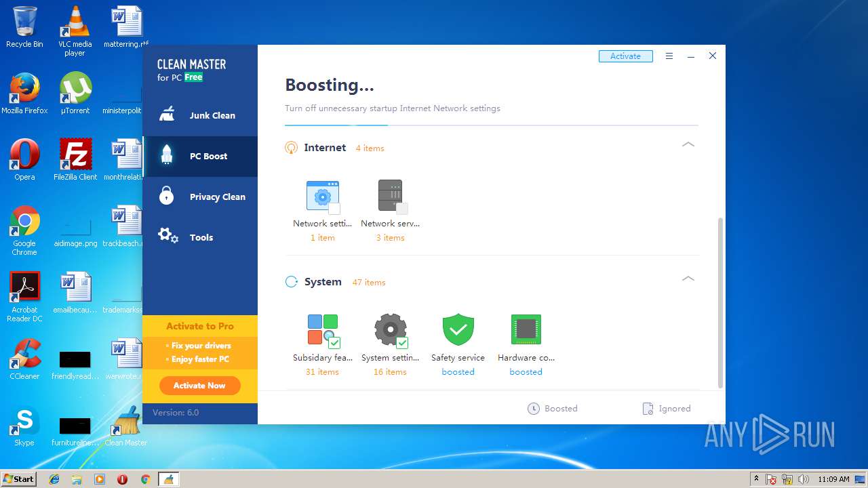Image resolution: width=868 pixels, height=488 pixels.
Task: Open the System settings gear icon
Action: (391, 330)
